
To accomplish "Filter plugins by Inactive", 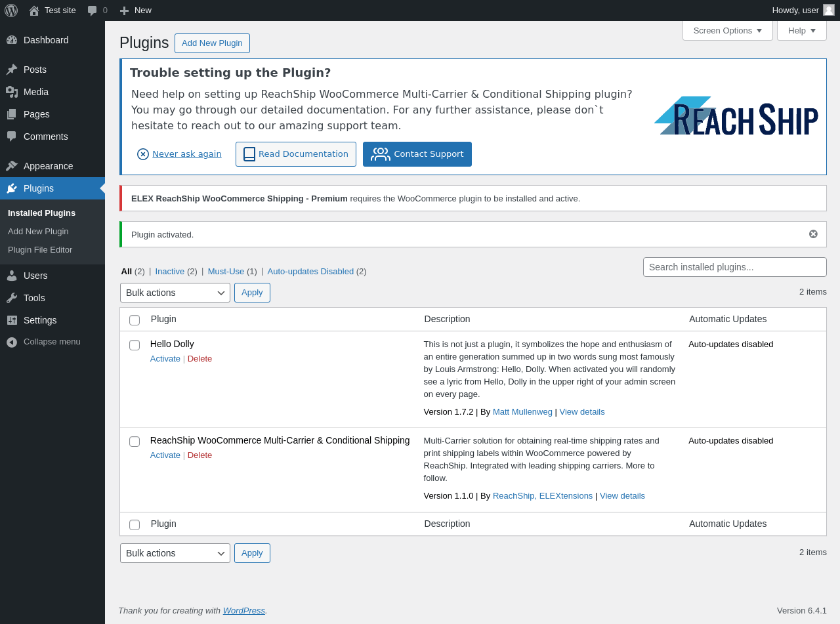I will coord(170,272).
